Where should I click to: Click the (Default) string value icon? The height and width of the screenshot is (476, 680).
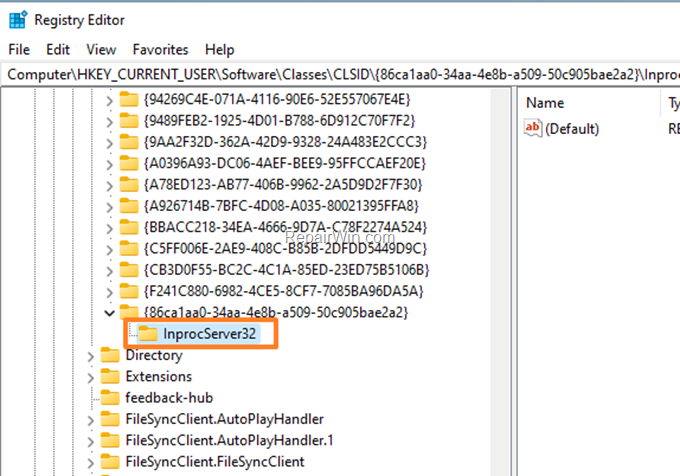point(533,128)
